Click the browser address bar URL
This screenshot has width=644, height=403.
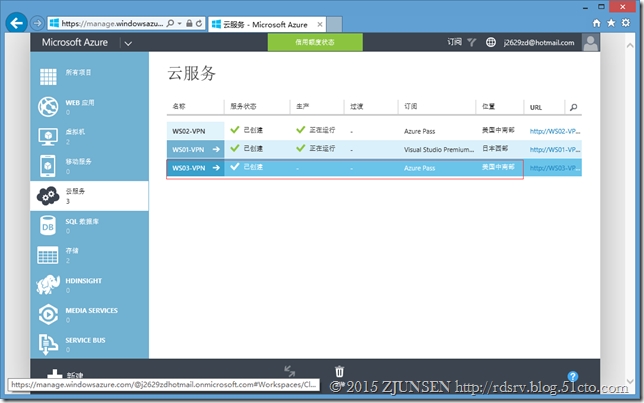tap(112, 23)
